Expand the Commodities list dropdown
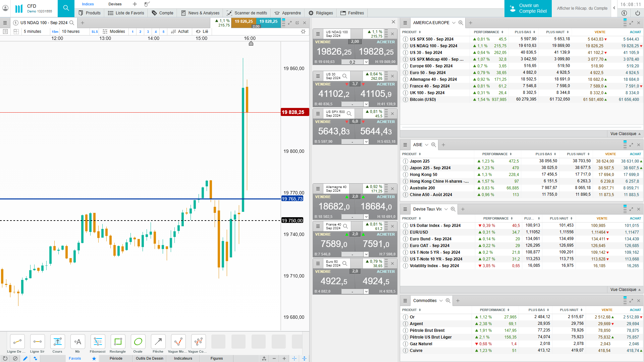The width and height of the screenshot is (644, 362). point(441,301)
